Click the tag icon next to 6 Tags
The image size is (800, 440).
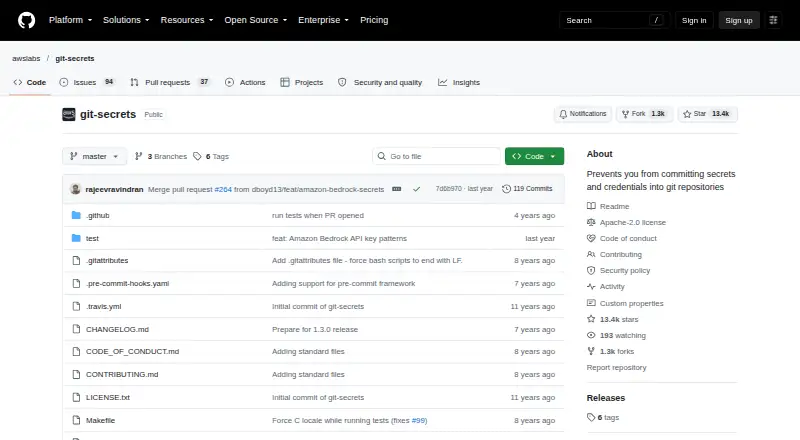tap(197, 156)
